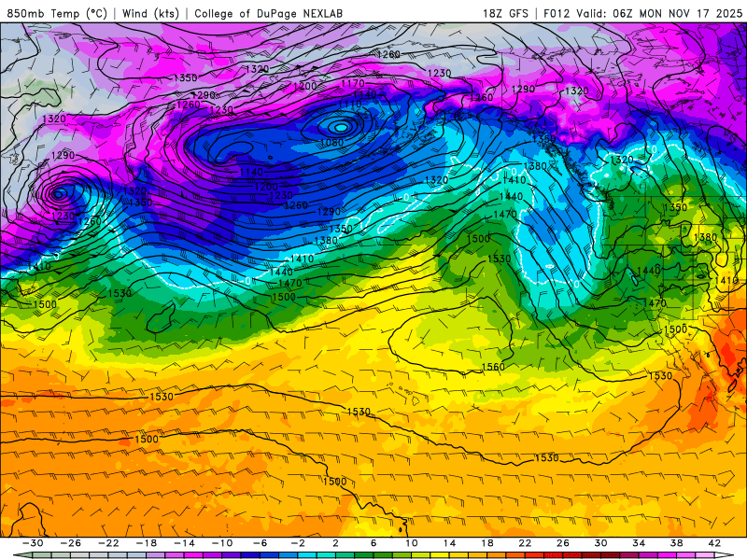
Task: Click the 1080 contour label near the low center
Action: pyautogui.click(x=332, y=143)
